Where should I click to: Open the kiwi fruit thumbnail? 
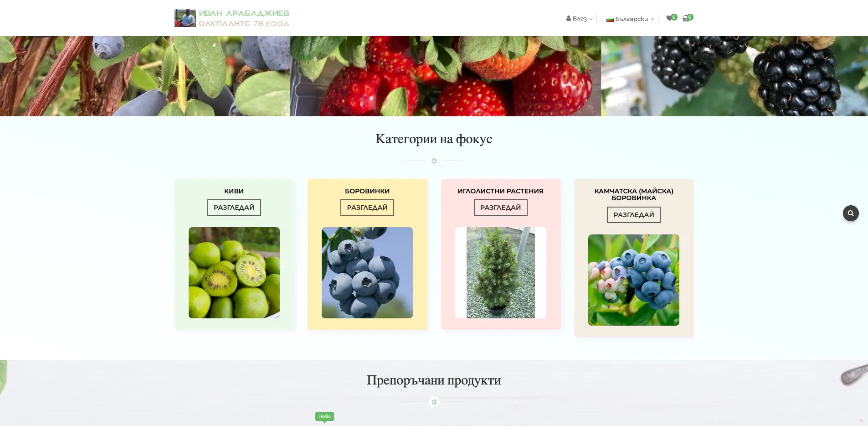(x=234, y=273)
